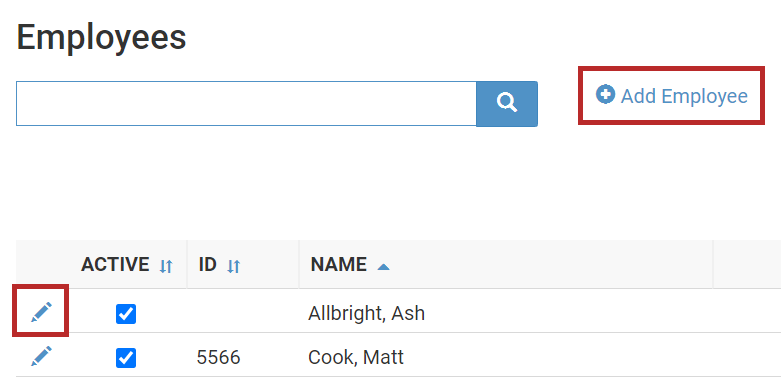Sort employees by the NAME column header
781x382 pixels.
tap(339, 264)
